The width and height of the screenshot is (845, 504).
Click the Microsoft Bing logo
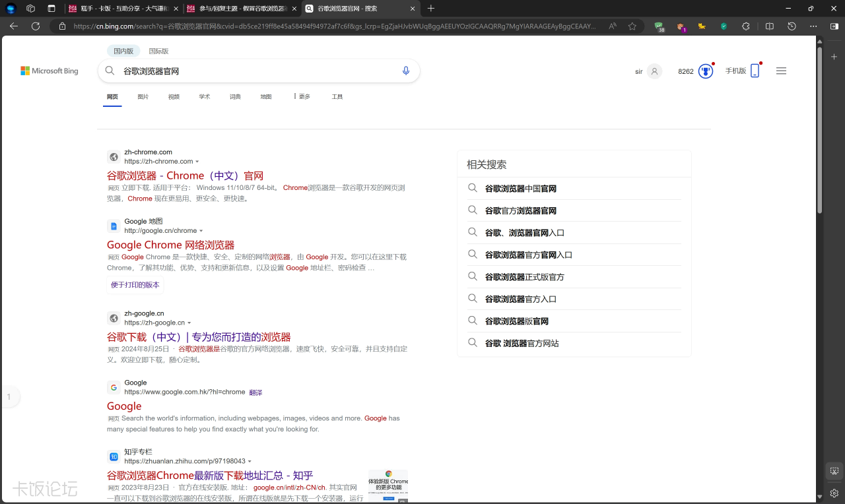click(x=50, y=71)
